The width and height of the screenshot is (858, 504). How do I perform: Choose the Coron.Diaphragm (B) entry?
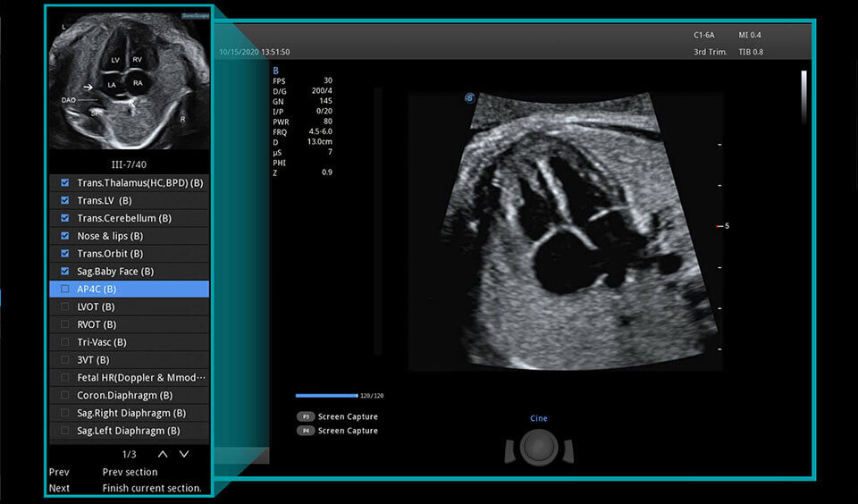(x=125, y=395)
